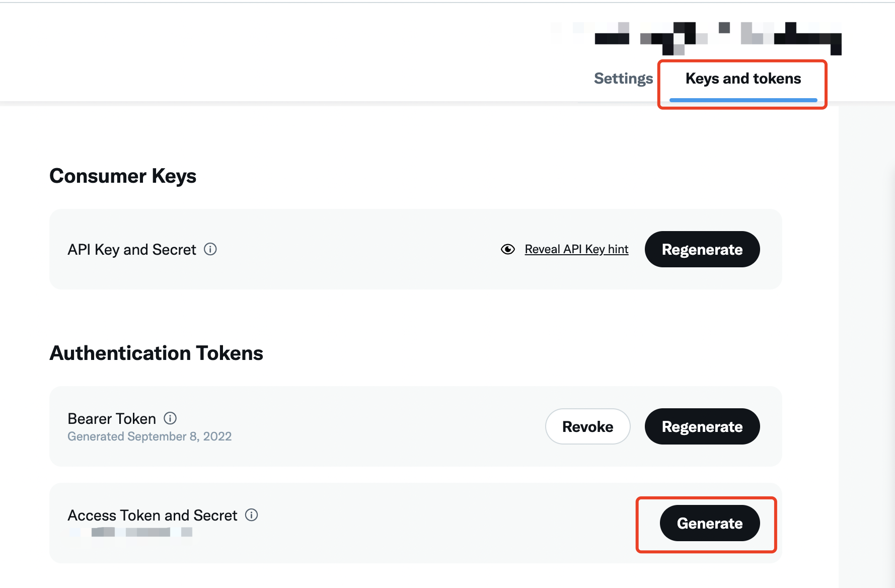Revoke the Bearer Token
The height and width of the screenshot is (588, 895).
coord(587,426)
